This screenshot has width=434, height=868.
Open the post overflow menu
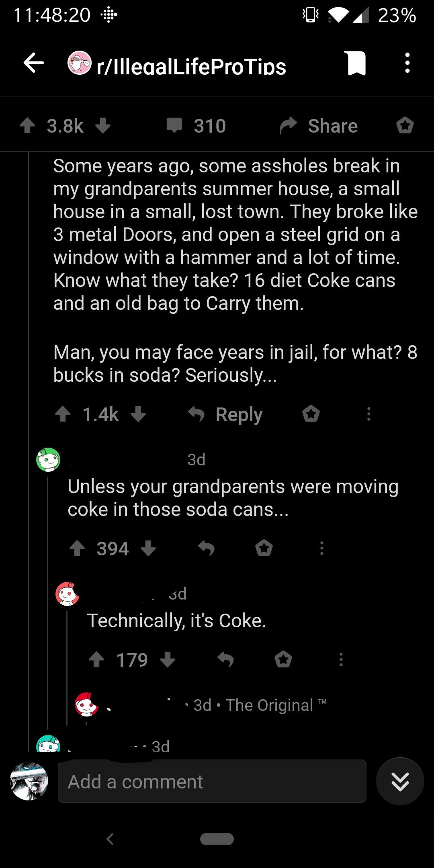click(407, 63)
